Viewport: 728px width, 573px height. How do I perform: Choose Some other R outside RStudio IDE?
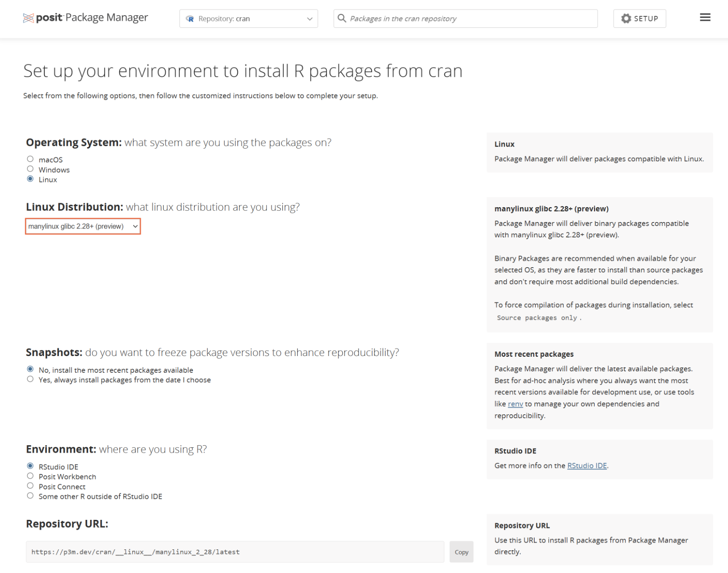coord(30,496)
